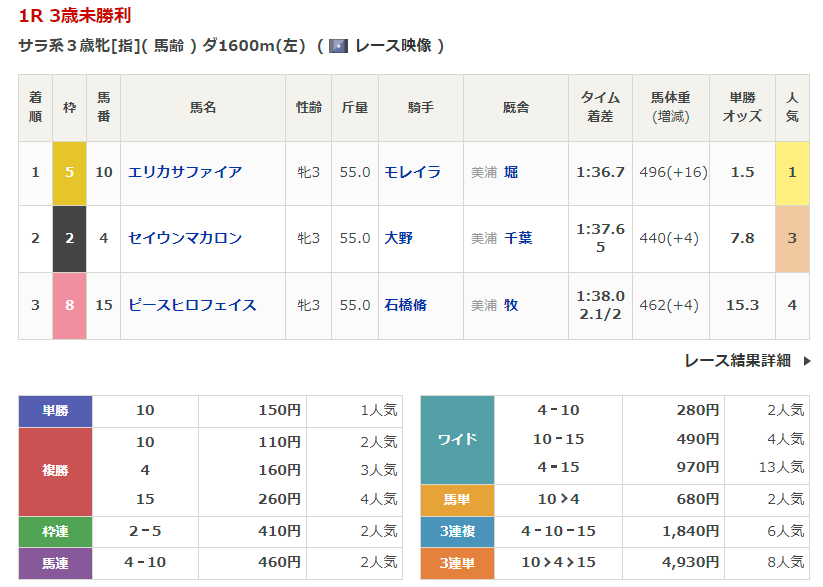The image size is (823, 587).
Task: Open horse エリカサファイア's page
Action: 185,172
